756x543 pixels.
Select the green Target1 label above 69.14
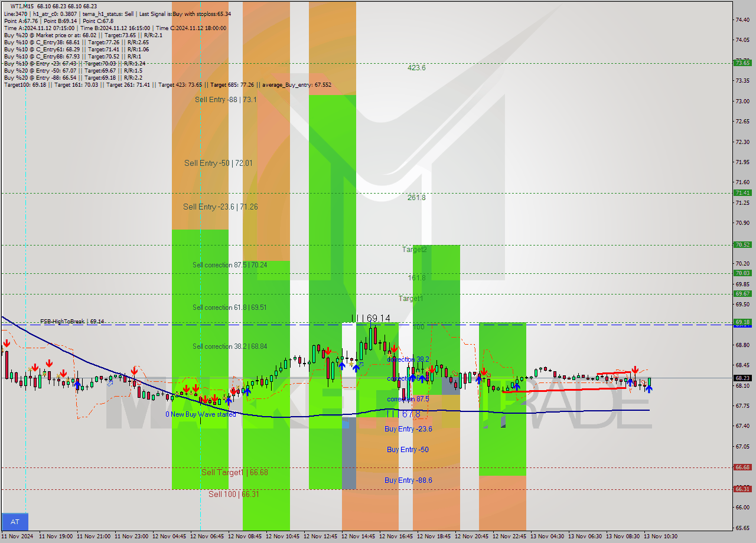click(x=410, y=299)
